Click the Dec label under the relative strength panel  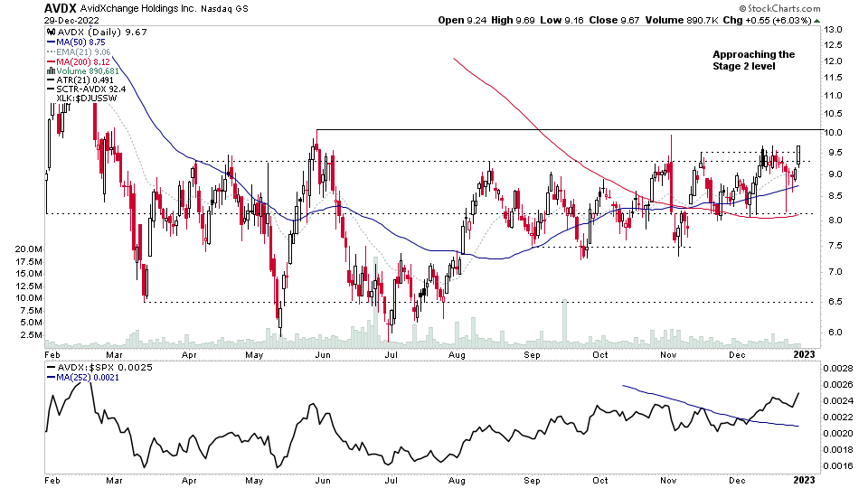pyautogui.click(x=737, y=480)
